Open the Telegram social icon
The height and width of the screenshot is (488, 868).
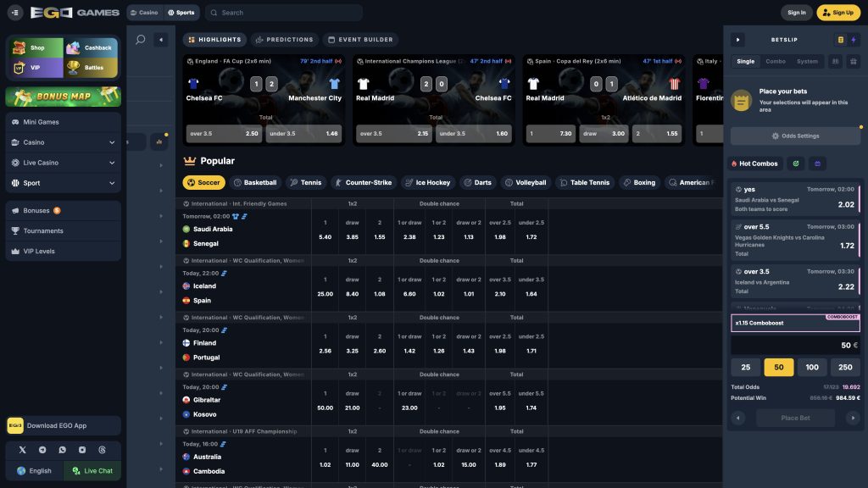42,450
